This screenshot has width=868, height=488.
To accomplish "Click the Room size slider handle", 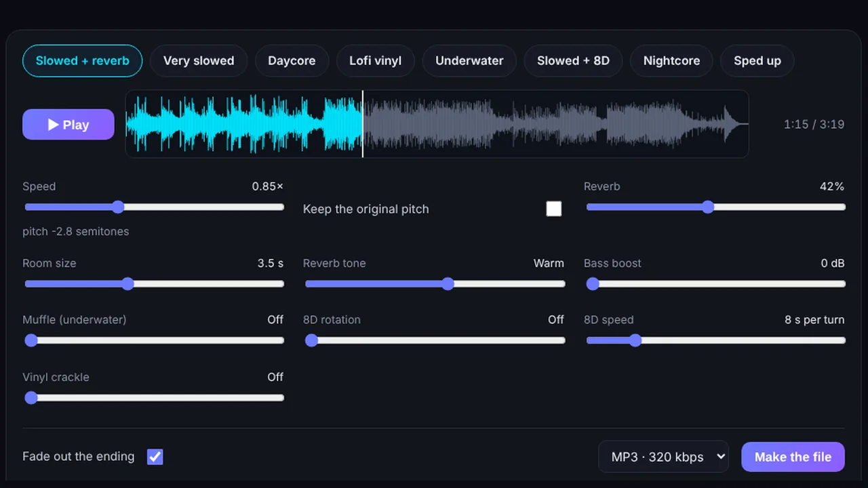I will (x=128, y=284).
